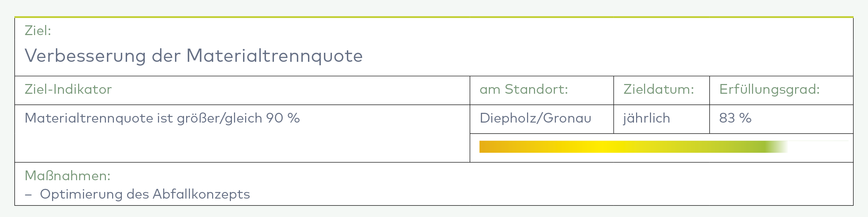Select the "Erfüllungsgrad:" column header
The width and height of the screenshot is (868, 217).
(769, 90)
